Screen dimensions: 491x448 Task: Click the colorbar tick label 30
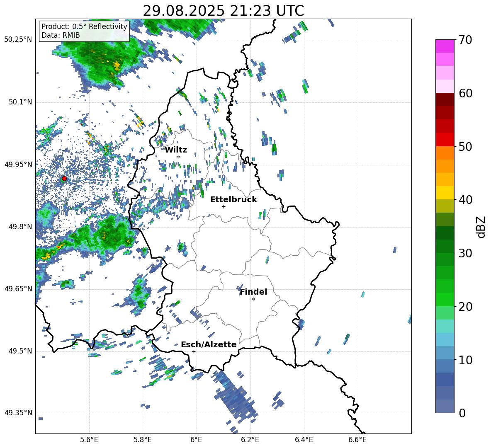click(x=465, y=253)
